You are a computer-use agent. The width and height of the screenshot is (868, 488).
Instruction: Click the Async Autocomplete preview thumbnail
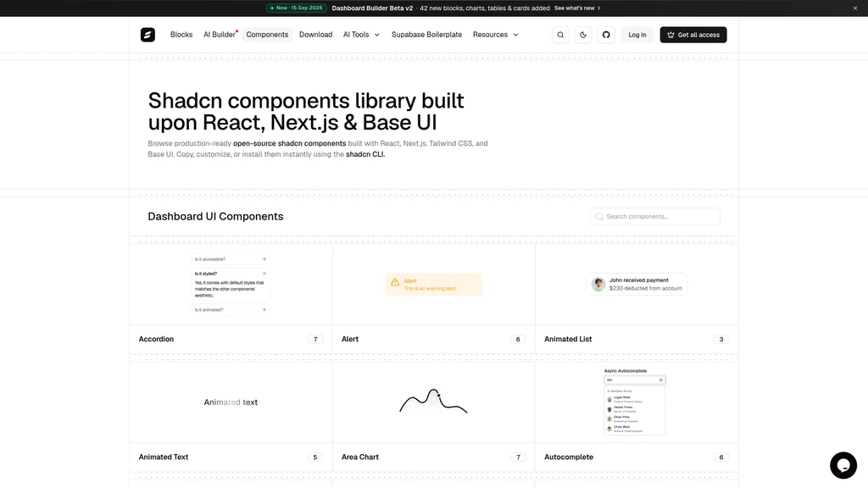pos(634,402)
